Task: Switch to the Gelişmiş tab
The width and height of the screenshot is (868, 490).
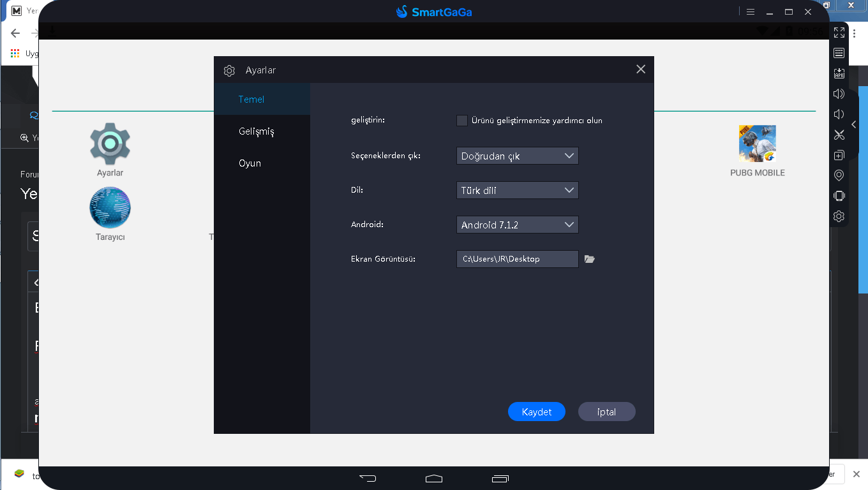Action: (262, 131)
